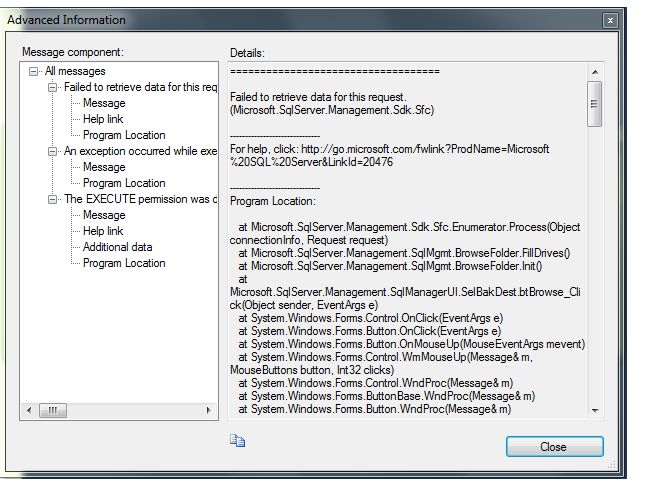Select Program Location under 'The EXECUTE permission'
The image size is (659, 485).
(x=124, y=263)
